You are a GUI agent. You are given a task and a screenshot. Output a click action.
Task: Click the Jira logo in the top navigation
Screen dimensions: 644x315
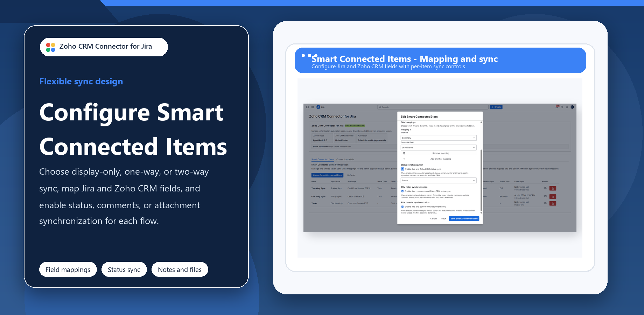coord(318,107)
